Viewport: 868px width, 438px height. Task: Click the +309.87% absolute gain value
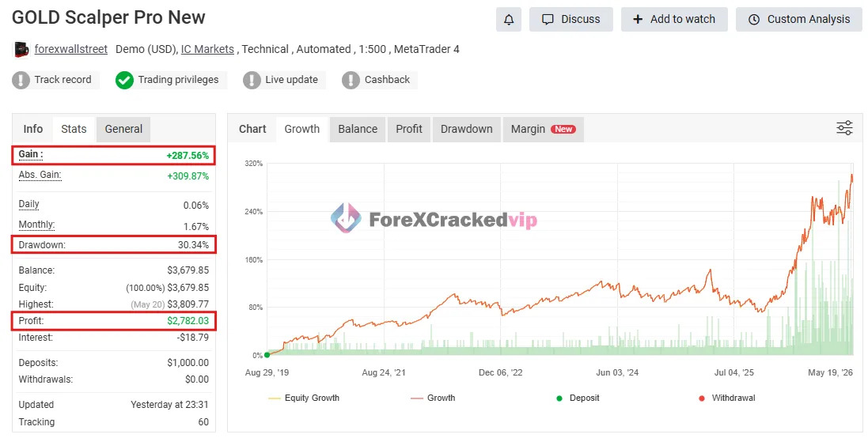[188, 176]
